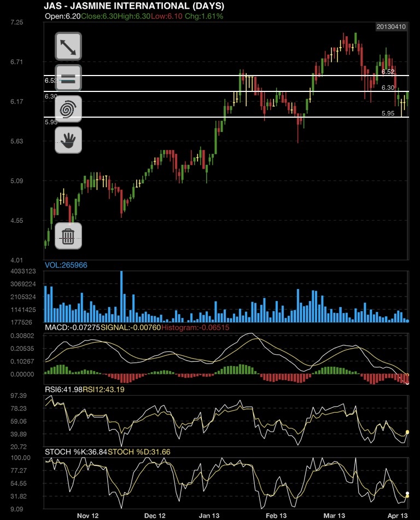Image resolution: width=420 pixels, height=520 pixels.
Task: Click the Nov 12 axis label
Action: (88, 516)
